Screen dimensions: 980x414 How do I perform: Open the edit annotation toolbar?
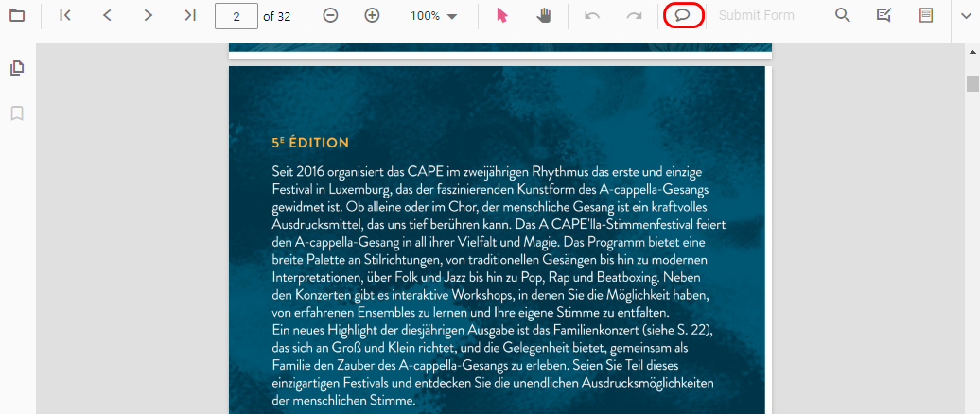[884, 16]
